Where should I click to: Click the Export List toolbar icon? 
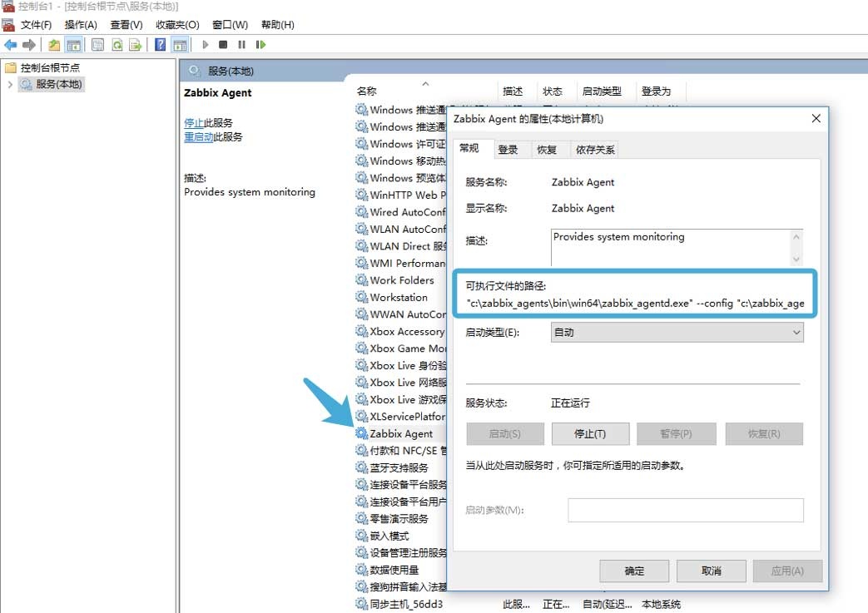coord(136,45)
